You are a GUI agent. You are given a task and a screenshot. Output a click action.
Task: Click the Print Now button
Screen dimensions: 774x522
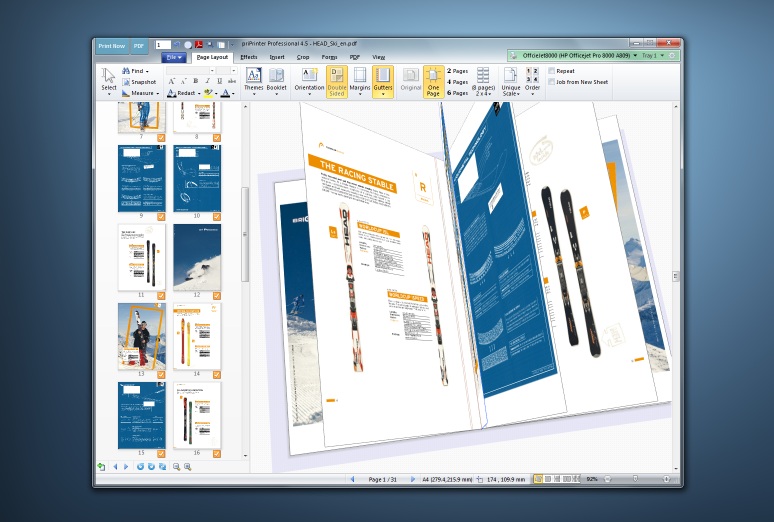pos(112,46)
